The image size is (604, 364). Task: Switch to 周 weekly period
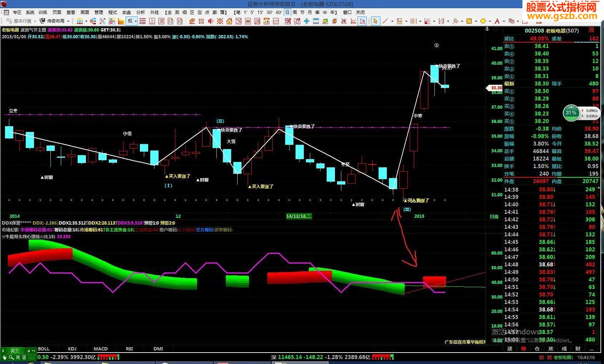pos(294,12)
